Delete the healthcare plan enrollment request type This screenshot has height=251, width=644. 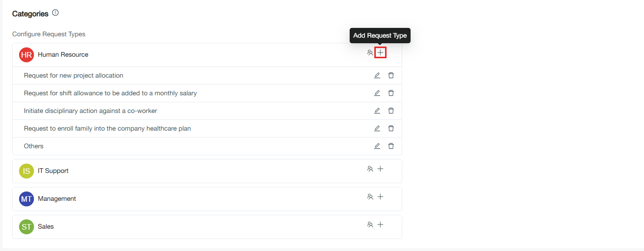391,128
